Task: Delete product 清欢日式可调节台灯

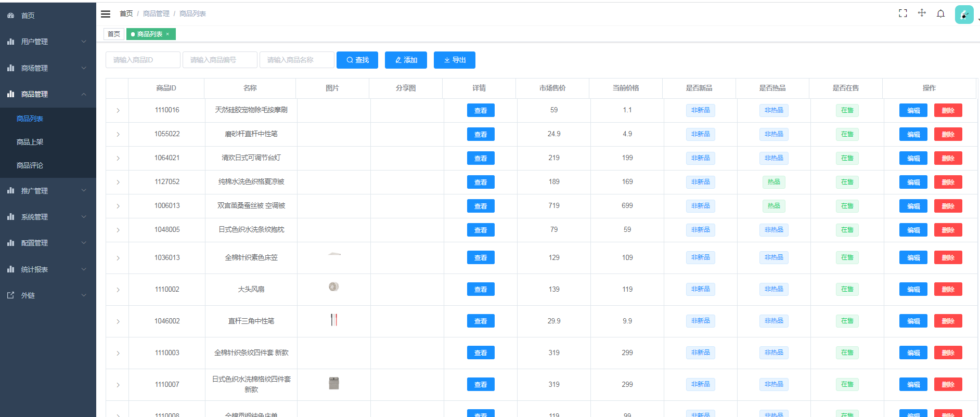Action: [948, 158]
